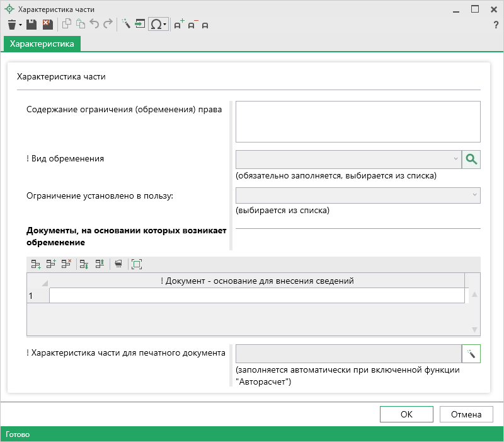Image resolution: width=504 pixels, height=442 pixels.
Task: Click search icon next to Вид обременения
Action: [471, 160]
